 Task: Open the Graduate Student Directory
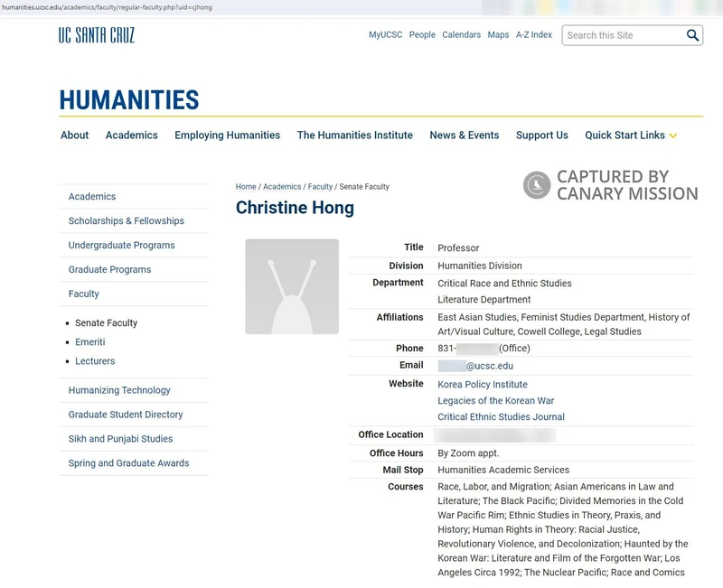[127, 414]
